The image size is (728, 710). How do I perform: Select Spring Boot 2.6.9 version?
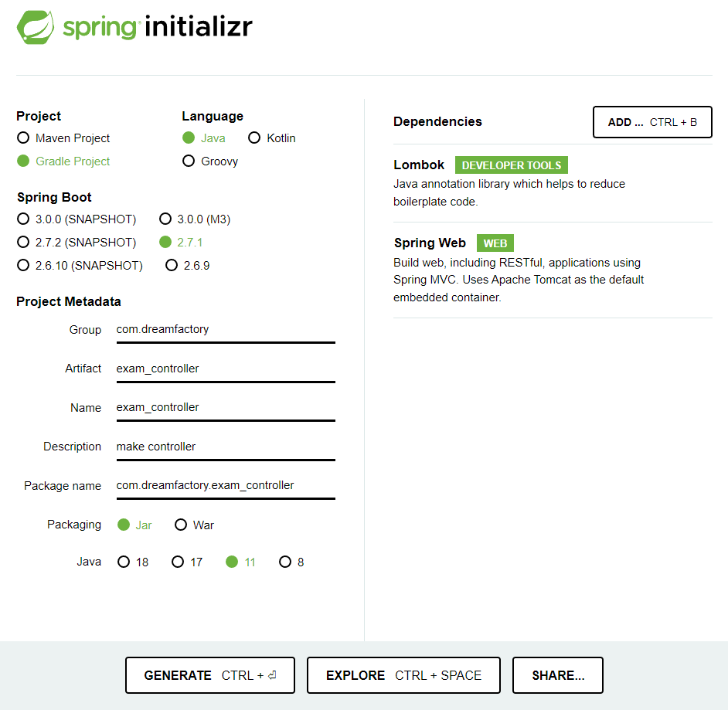click(x=188, y=266)
